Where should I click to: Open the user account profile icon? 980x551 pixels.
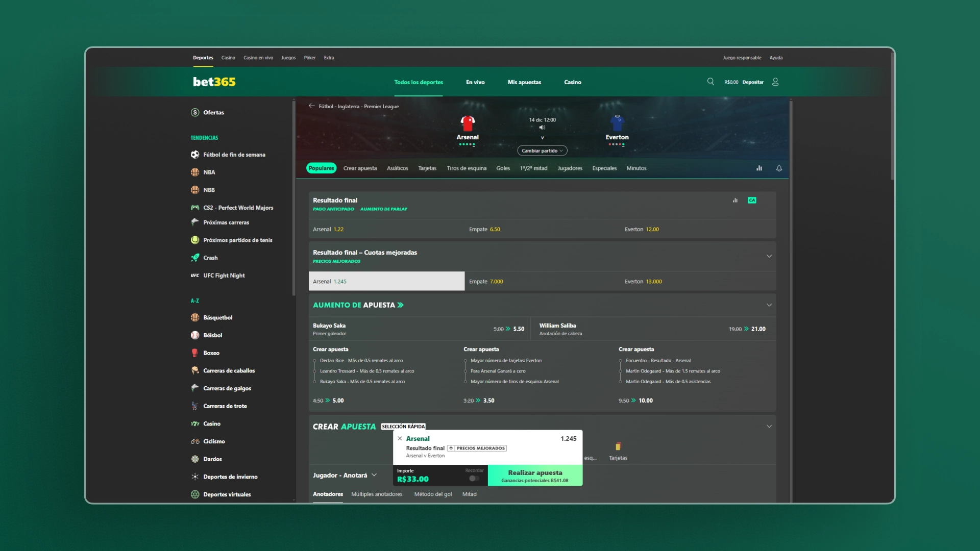coord(775,82)
